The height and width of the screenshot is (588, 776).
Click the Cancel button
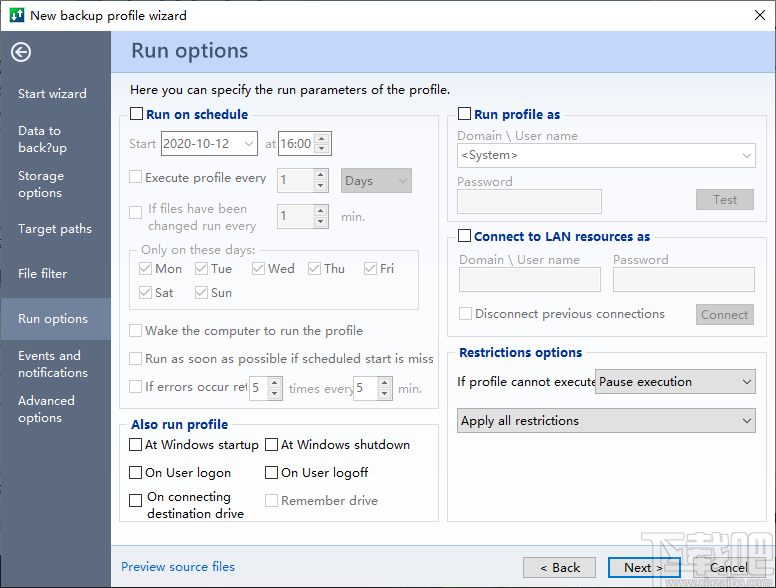(729, 567)
